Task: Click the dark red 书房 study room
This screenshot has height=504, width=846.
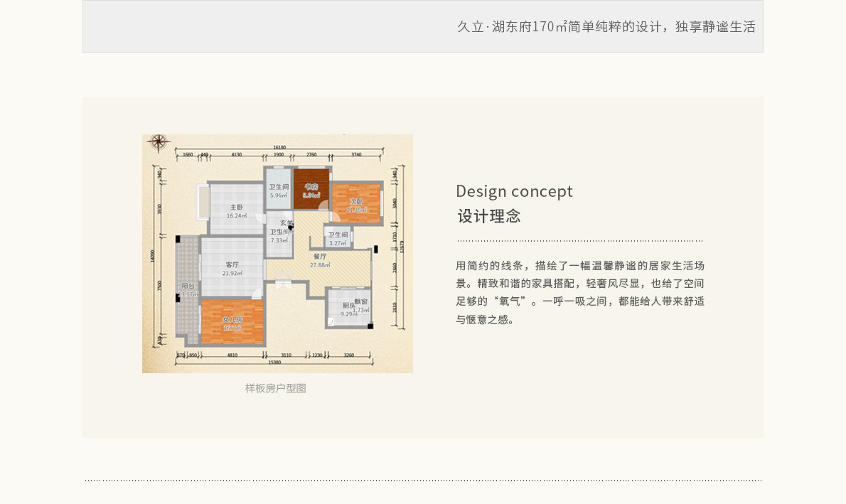Action: [311, 190]
